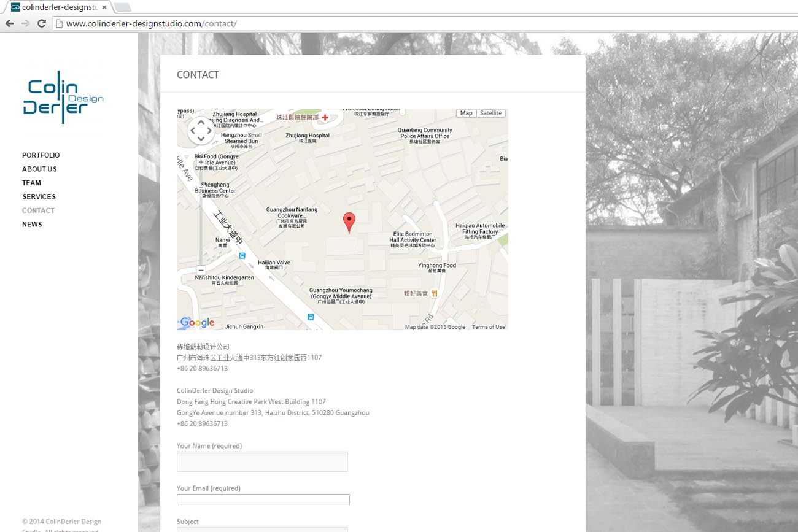Click the red cross hospital icon
This screenshot has width=798, height=532.
point(325,117)
